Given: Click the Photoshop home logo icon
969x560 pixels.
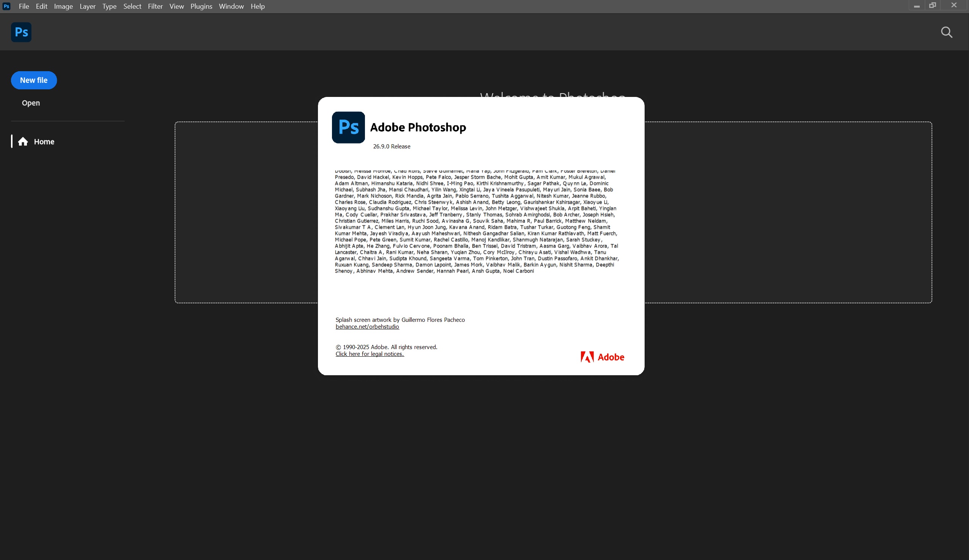Looking at the screenshot, I should coord(21,32).
